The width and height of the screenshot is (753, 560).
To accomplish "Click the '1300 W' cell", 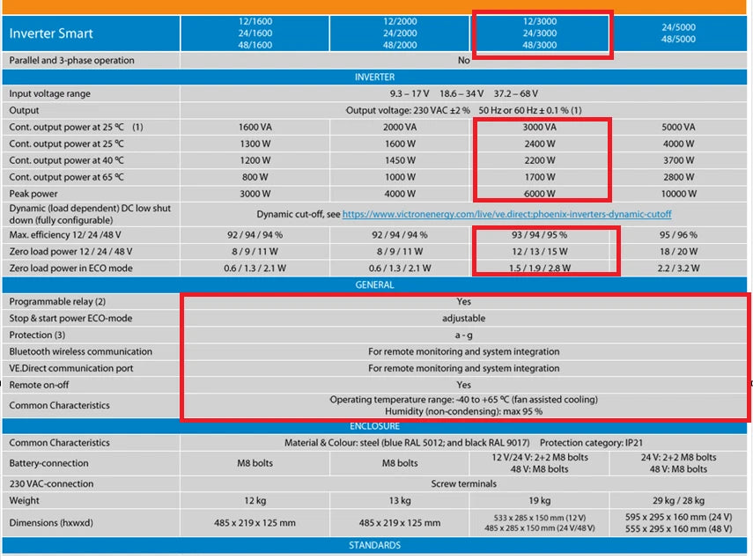I will (x=255, y=144).
